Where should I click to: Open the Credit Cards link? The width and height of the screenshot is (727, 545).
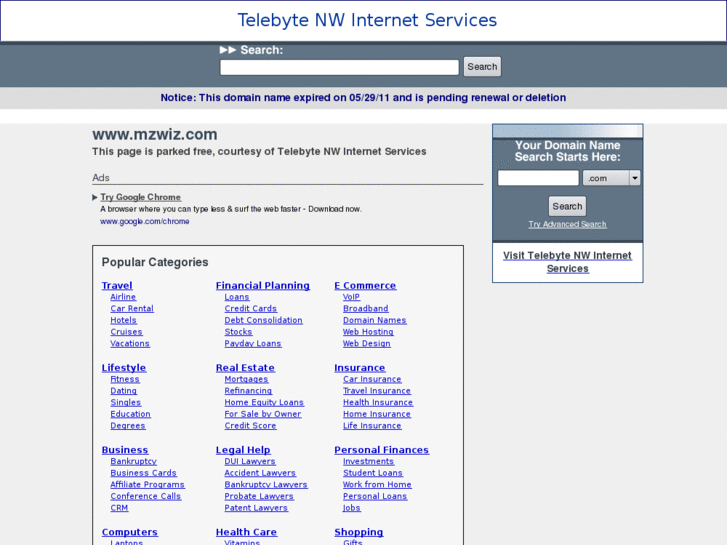tap(250, 308)
